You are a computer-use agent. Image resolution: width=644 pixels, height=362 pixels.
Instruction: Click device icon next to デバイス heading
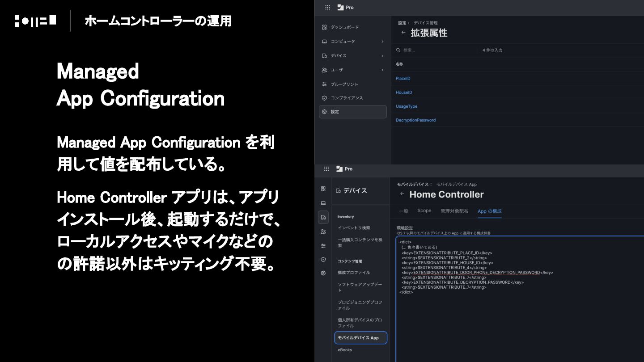coord(338,191)
